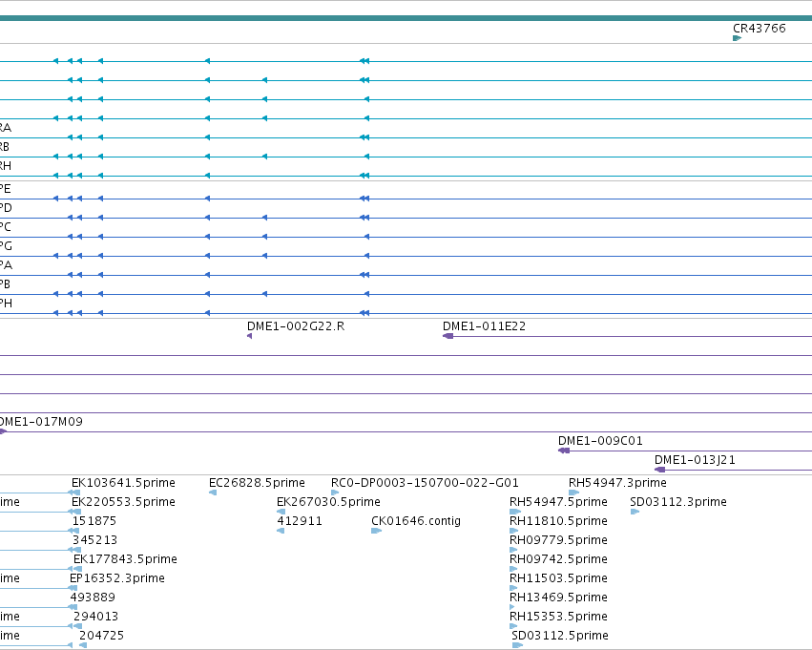Open RC0-DP0003-150700-022-G01 EST details
The height and width of the screenshot is (650, 812).
click(425, 483)
